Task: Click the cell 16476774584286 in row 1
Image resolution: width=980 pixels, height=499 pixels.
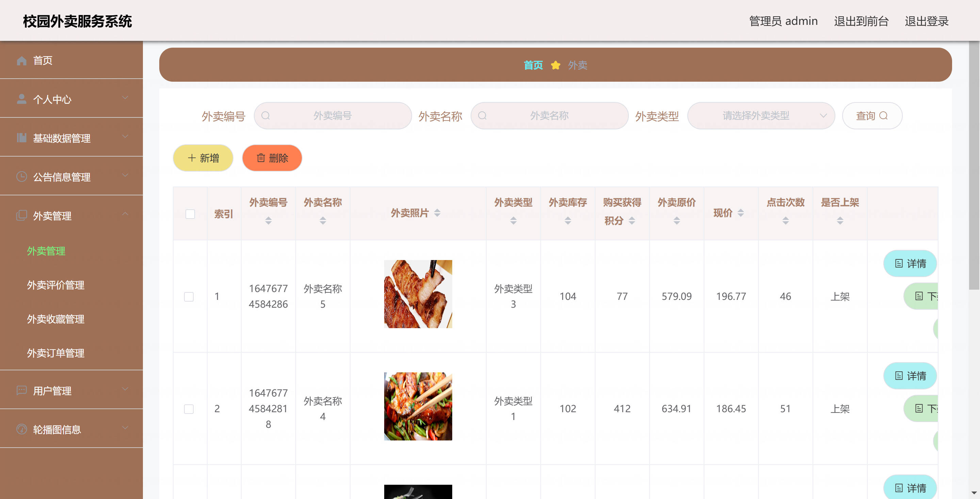Action: point(268,296)
